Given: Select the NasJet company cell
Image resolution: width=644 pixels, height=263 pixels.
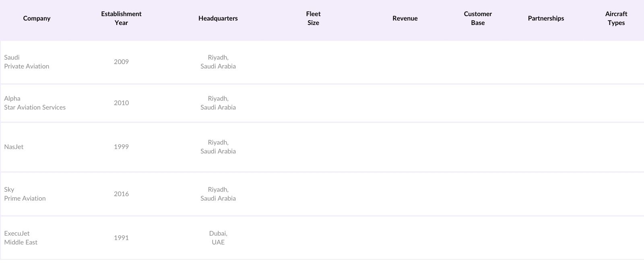Looking at the screenshot, I should [14, 147].
